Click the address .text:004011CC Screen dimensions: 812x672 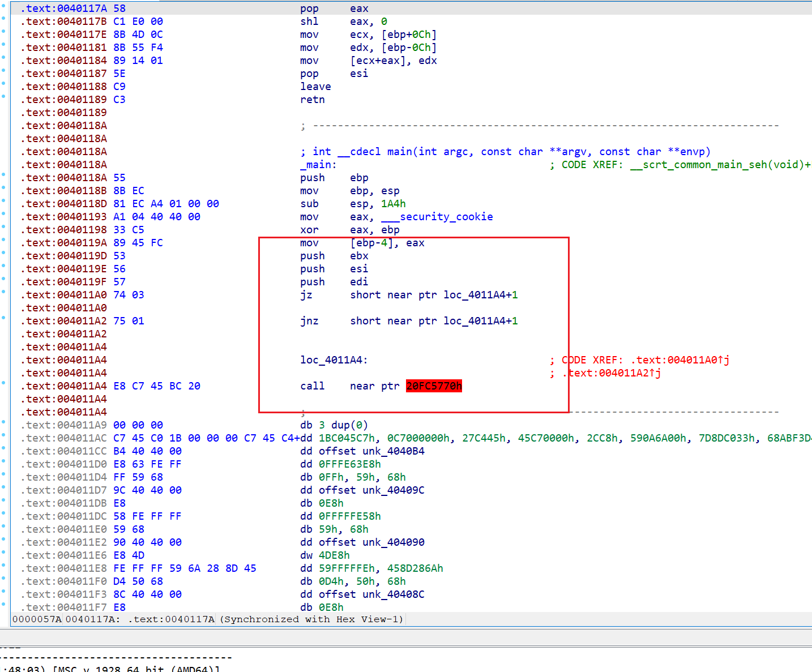click(63, 451)
